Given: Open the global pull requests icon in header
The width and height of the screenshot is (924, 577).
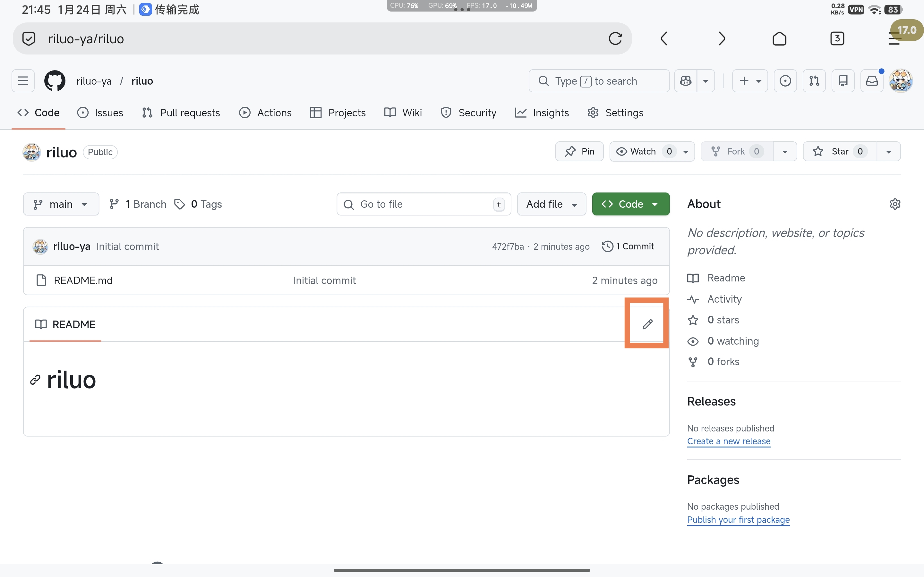Looking at the screenshot, I should click(x=814, y=81).
